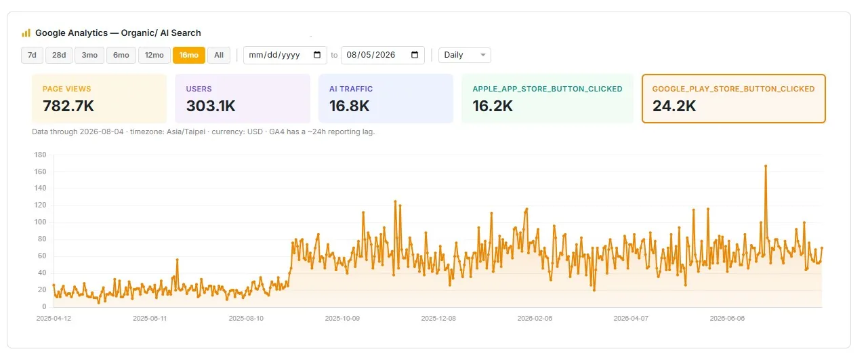868x362 pixels.
Task: Click x-axis label 2026-02-06
Action: pyautogui.click(x=535, y=317)
